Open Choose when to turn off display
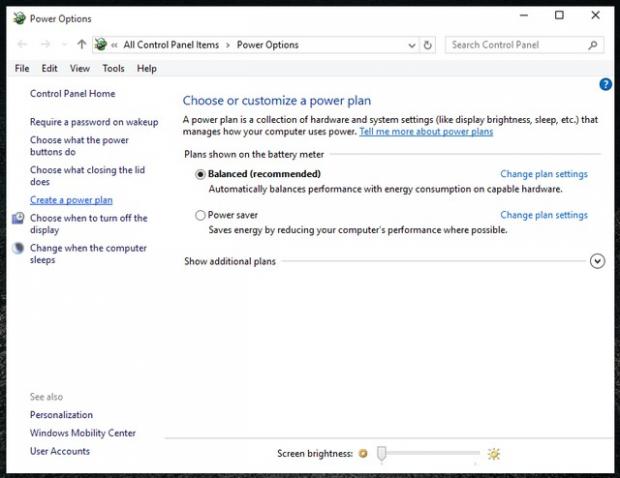This screenshot has height=478, width=620. 89,224
